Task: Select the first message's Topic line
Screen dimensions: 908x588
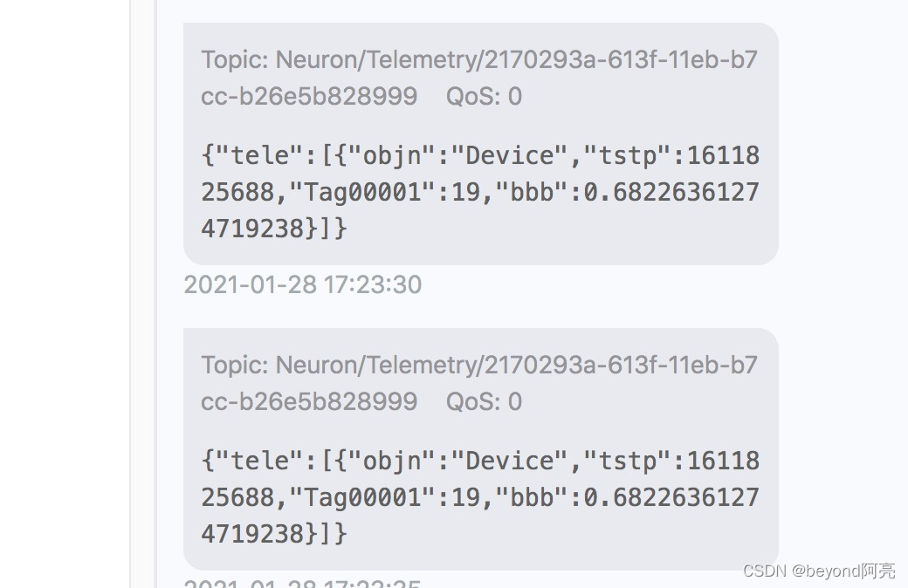Action: [x=479, y=78]
